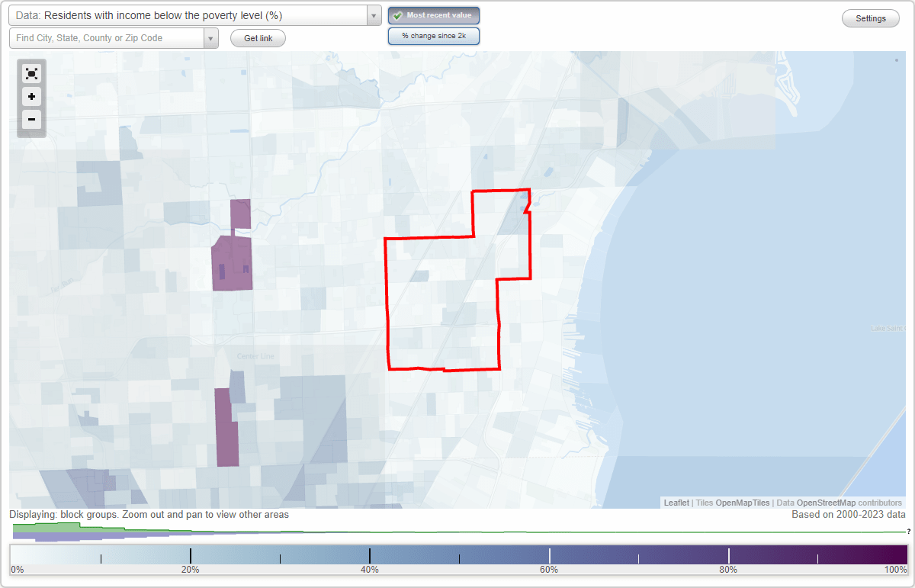Viewport: 915px width, 588px height.
Task: Click the zoom out icon on the map
Action: tap(31, 120)
